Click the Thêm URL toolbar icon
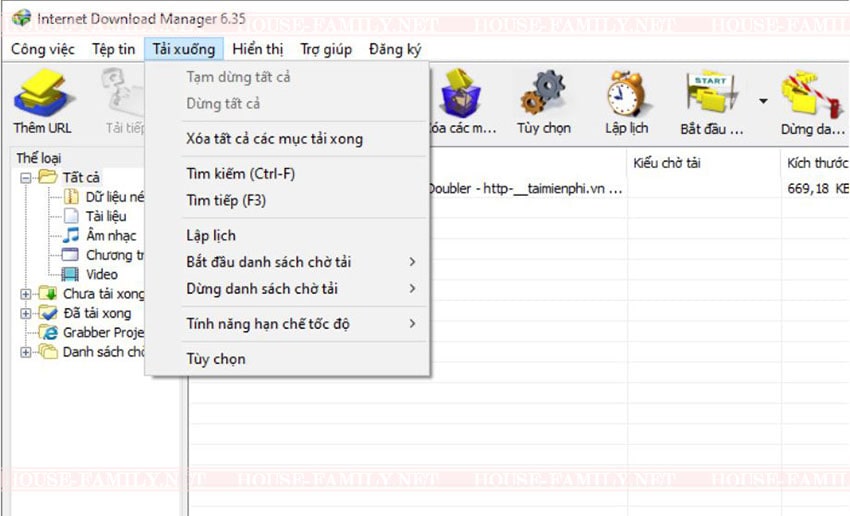850x516 pixels. coord(42,93)
